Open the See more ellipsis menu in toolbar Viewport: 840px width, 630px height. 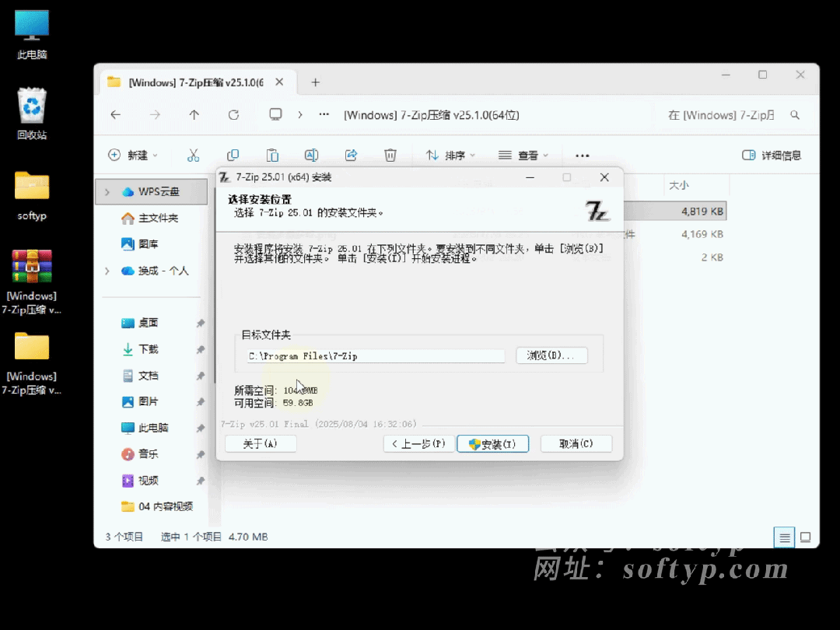pyautogui.click(x=583, y=156)
